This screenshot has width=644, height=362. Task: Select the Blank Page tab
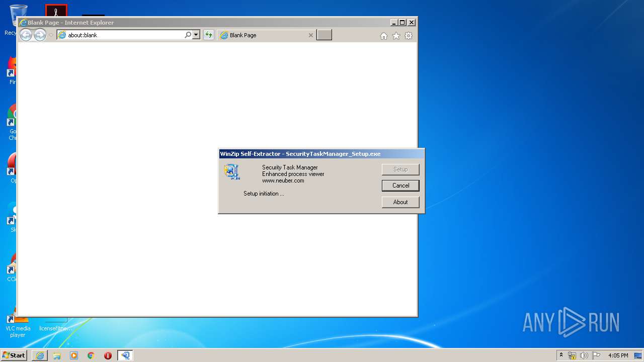[267, 35]
